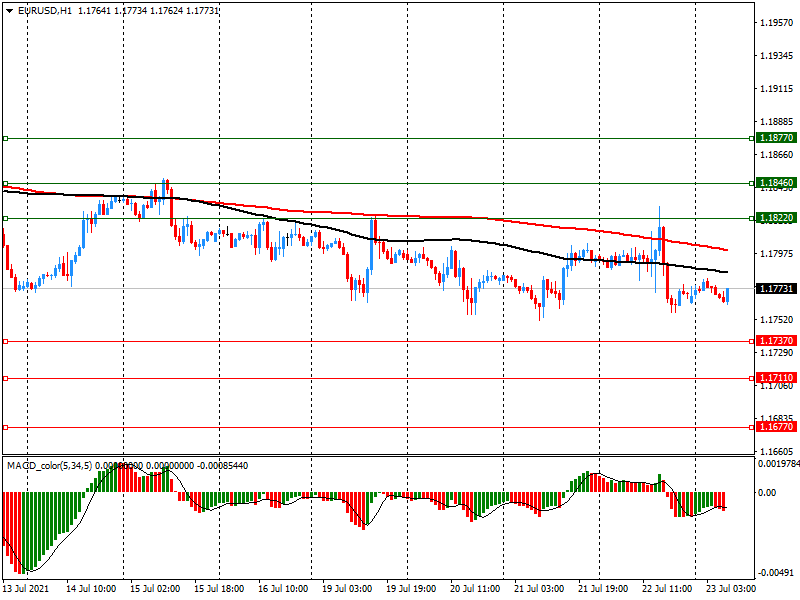This screenshot has height=600, width=800.
Task: Select the 1.17370 red support price label
Action: click(777, 341)
